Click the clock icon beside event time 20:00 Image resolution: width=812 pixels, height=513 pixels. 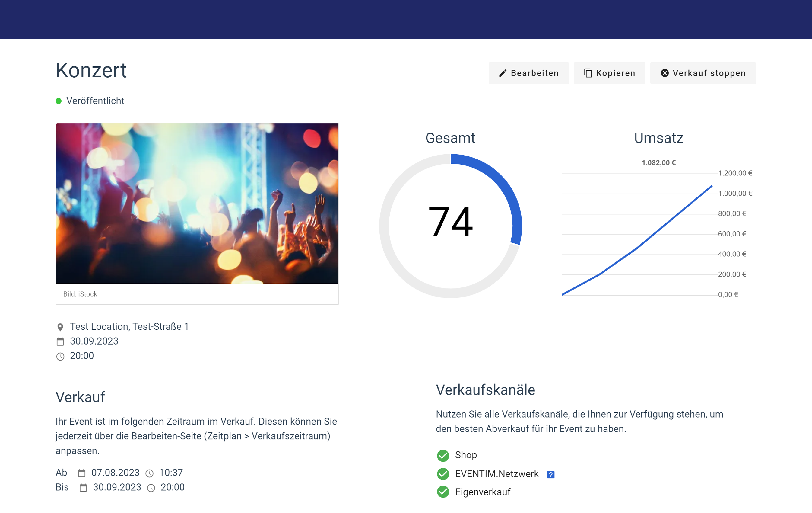click(60, 356)
